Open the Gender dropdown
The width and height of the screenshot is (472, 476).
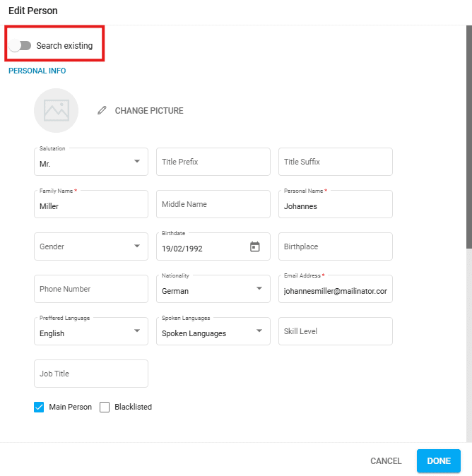pyautogui.click(x=136, y=246)
